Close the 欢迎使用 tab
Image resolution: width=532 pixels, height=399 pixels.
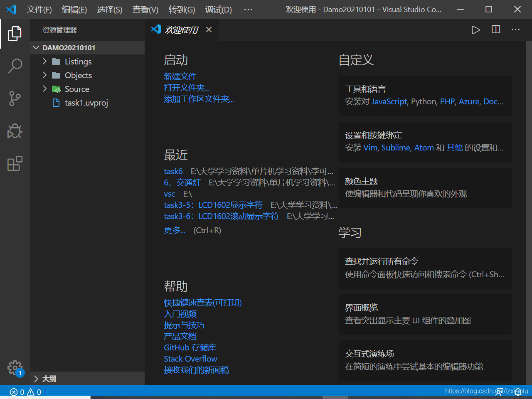click(209, 30)
